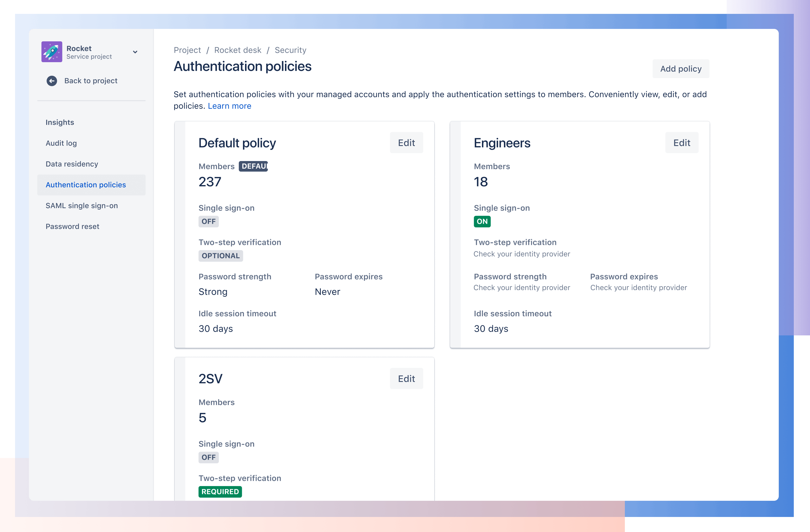Click the Insights sidebar icon
Viewport: 810px width, 532px height.
(59, 122)
